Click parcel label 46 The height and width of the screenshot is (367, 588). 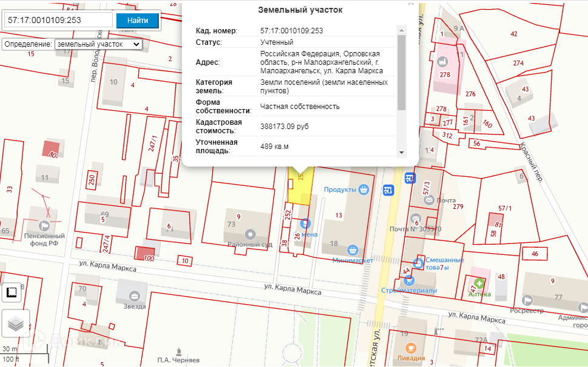(x=535, y=254)
